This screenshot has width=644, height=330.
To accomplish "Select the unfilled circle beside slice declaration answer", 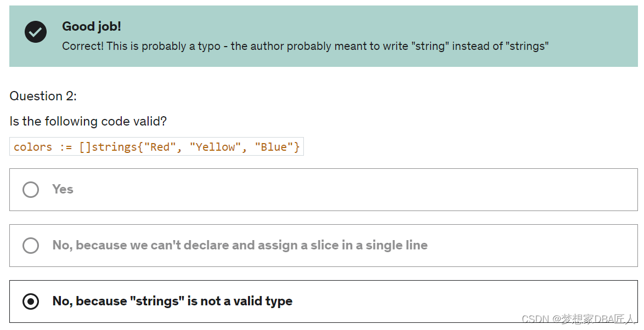I will pyautogui.click(x=31, y=246).
